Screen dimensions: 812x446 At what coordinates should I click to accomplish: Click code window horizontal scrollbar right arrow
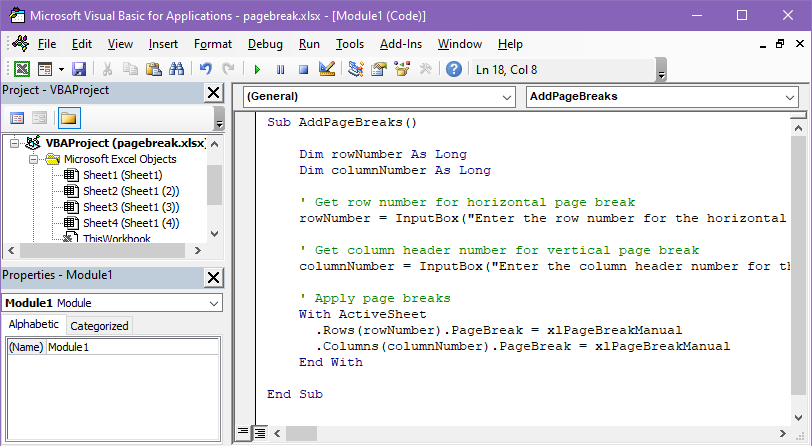[x=782, y=433]
